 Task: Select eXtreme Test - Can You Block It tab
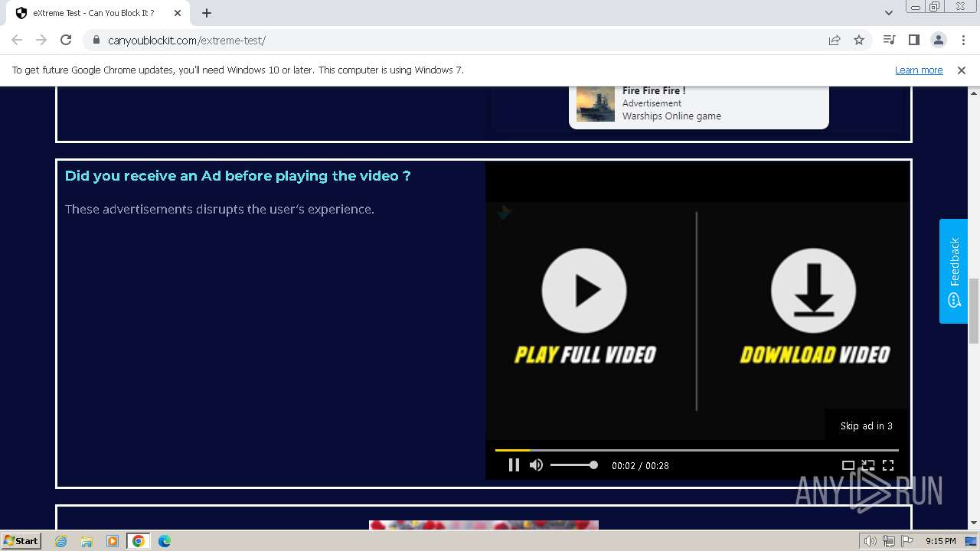98,13
